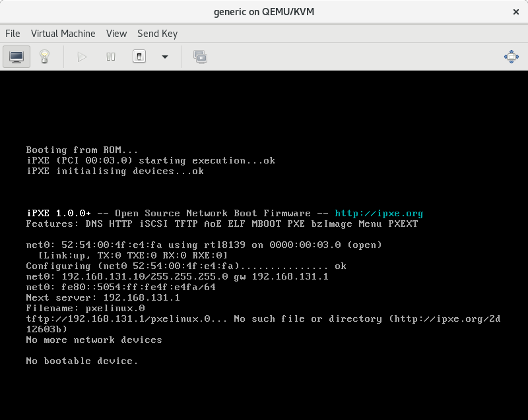528x420 pixels.
Task: Click the Features list line in console
Action: tap(222, 224)
